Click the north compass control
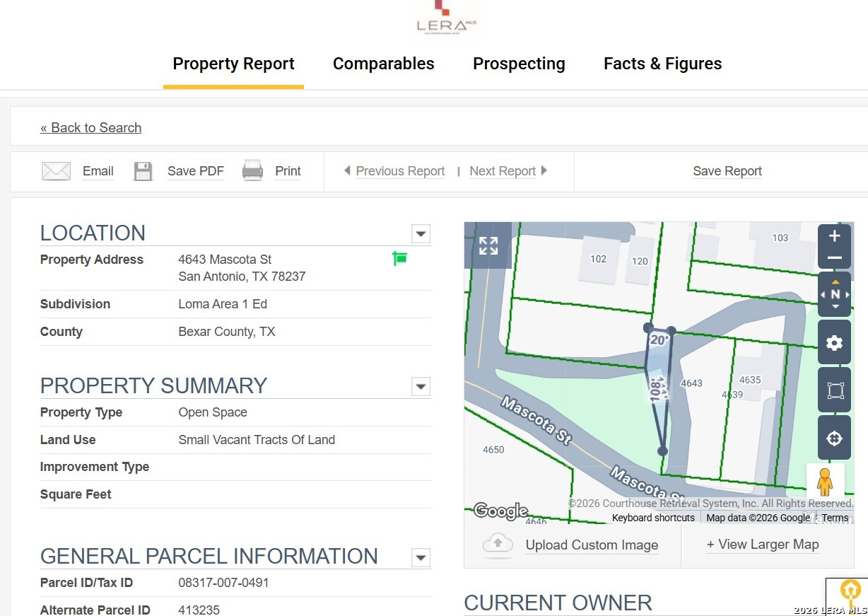868x616 pixels. point(834,294)
